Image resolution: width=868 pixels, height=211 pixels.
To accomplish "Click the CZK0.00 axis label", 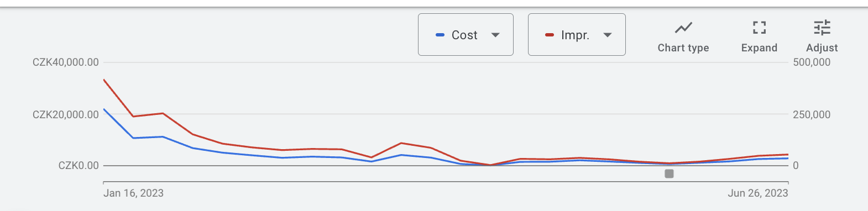I will pyautogui.click(x=79, y=166).
